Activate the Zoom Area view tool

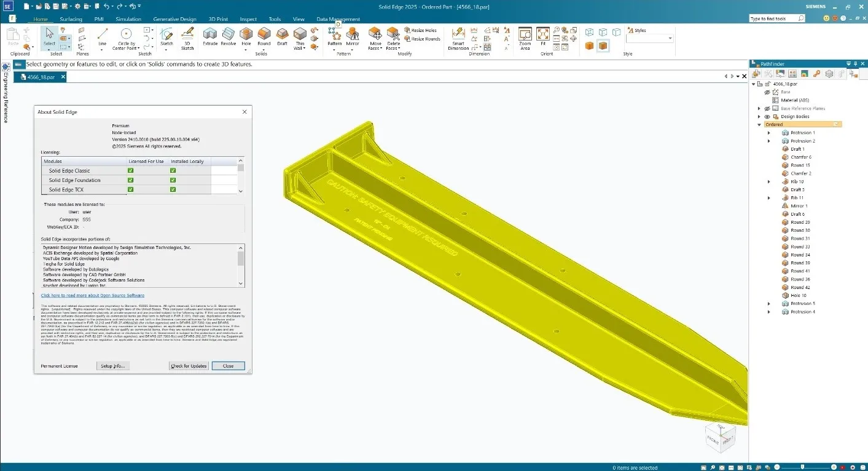[x=525, y=38]
